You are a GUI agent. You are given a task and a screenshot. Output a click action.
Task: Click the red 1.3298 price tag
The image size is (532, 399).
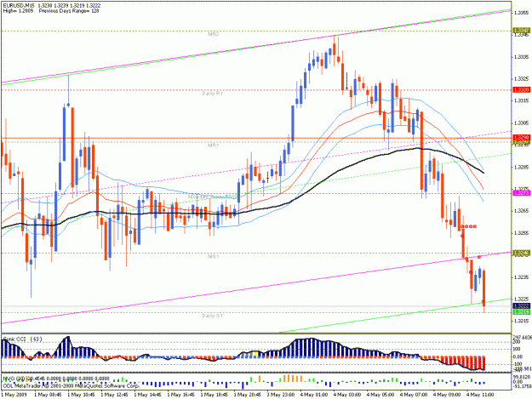(522, 138)
